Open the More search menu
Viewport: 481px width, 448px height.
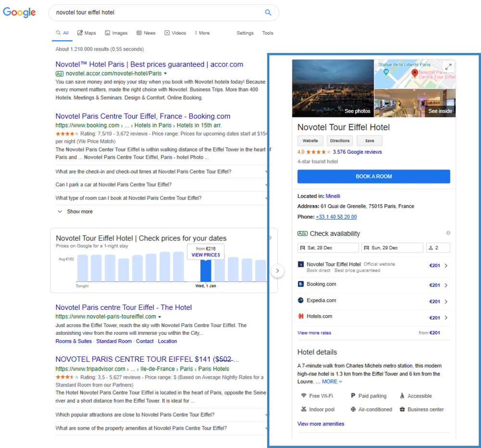point(202,33)
